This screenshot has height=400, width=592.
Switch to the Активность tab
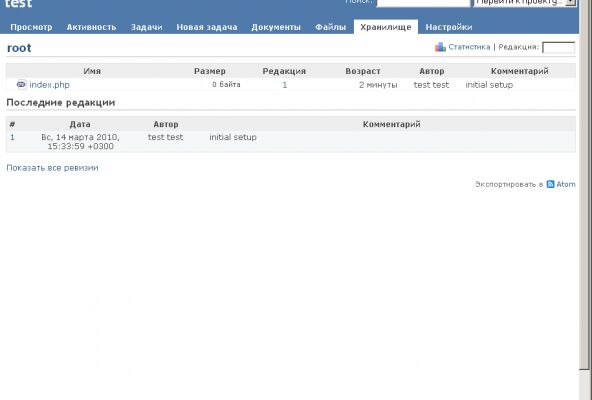91,27
